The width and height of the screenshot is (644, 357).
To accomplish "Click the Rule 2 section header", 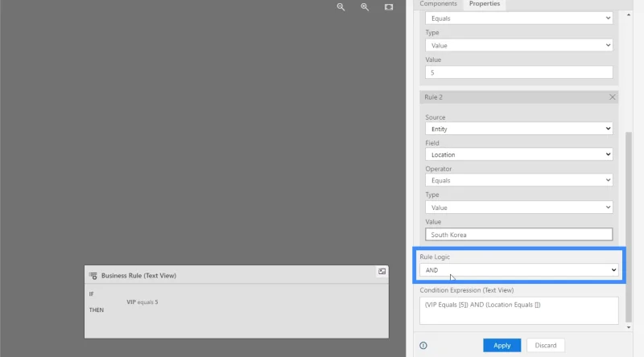I will point(519,97).
